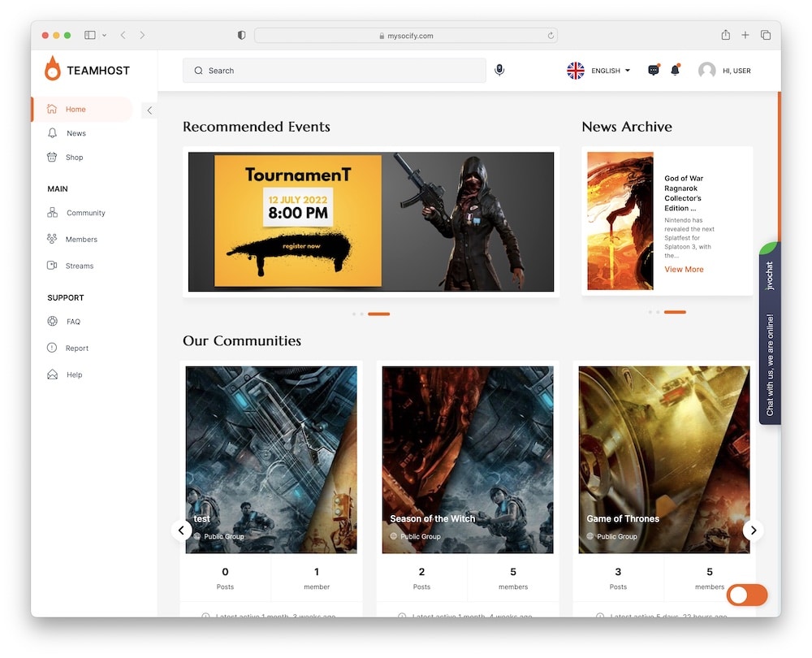812x658 pixels.
Task: Open 'Game of Thrones' community
Action: point(664,460)
